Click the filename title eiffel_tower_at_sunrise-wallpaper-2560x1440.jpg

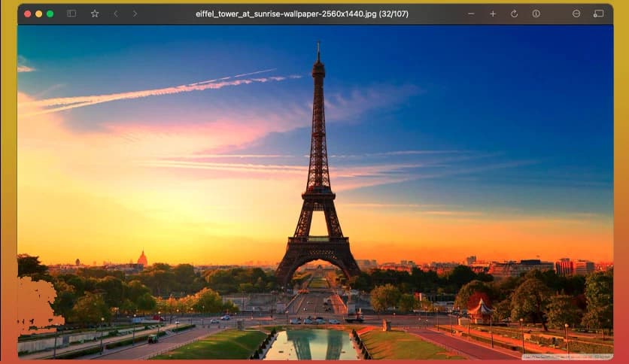(286, 14)
